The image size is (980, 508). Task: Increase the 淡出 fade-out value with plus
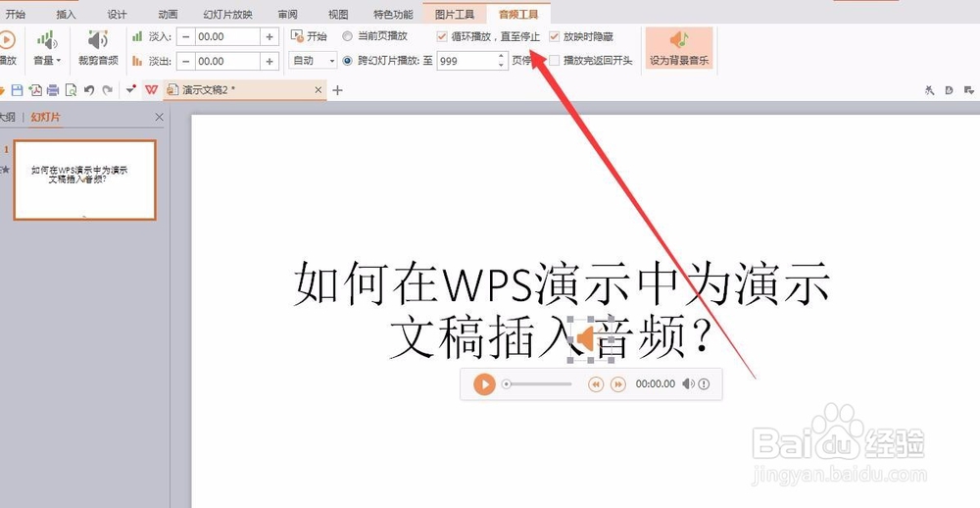(269, 62)
